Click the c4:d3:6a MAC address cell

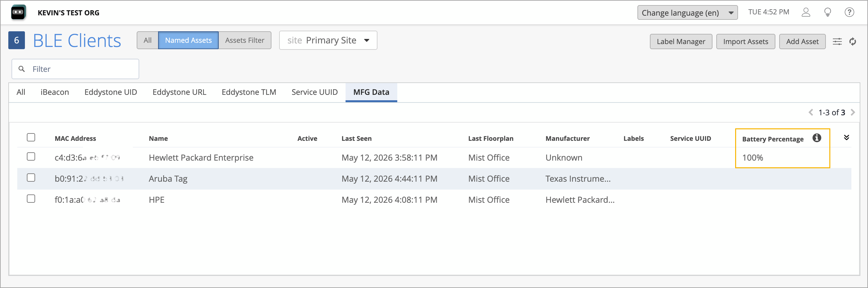(87, 158)
